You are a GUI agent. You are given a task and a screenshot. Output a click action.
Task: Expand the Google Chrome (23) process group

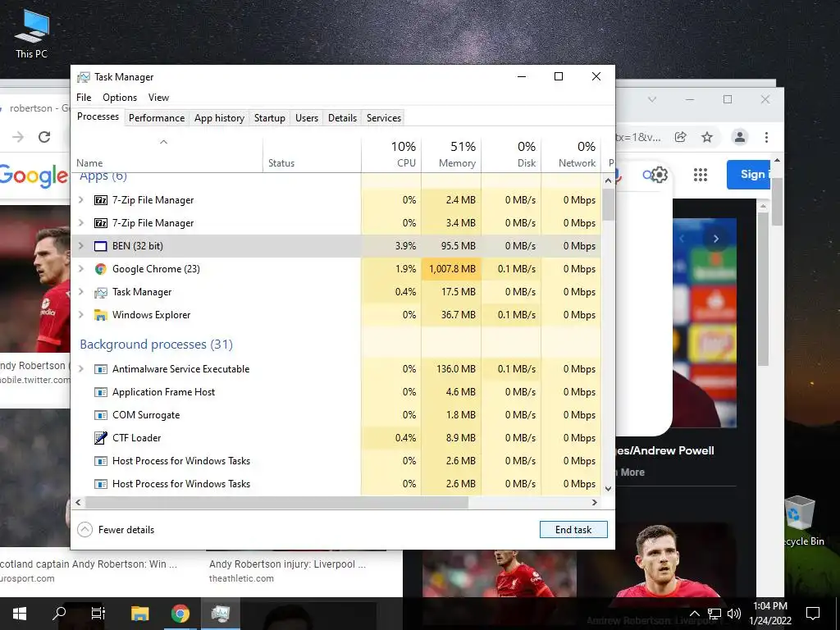tap(81, 269)
